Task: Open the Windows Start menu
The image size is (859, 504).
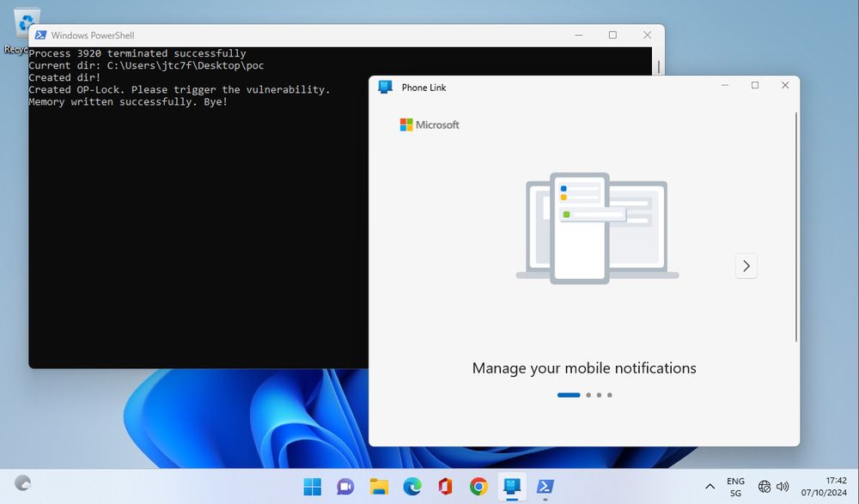Action: pyautogui.click(x=313, y=487)
